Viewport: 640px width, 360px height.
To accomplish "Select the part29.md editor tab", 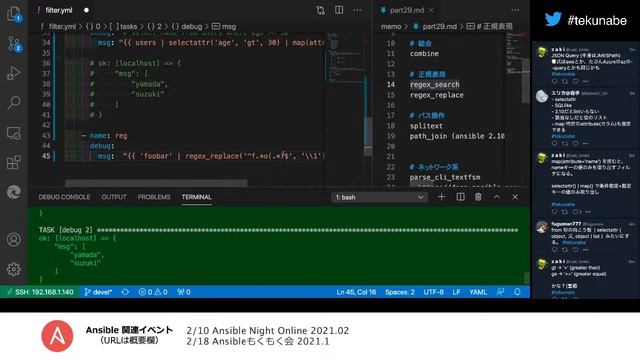I will (407, 10).
